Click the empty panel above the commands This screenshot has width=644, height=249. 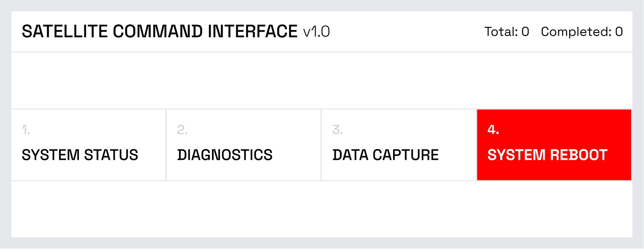pyautogui.click(x=321, y=81)
